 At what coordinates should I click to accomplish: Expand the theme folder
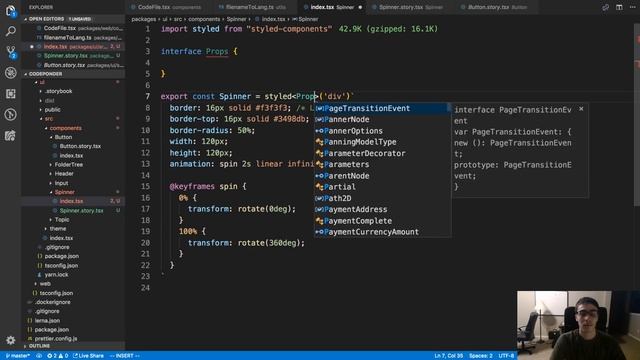[x=73, y=229]
